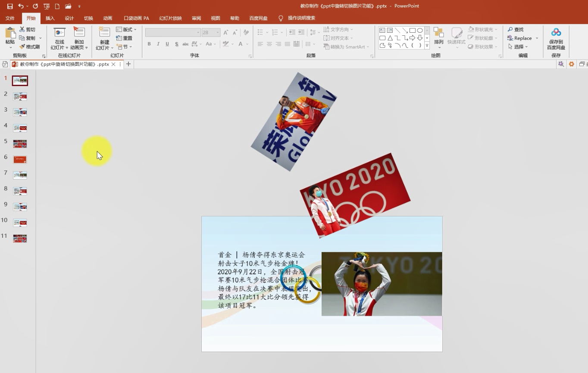Select slide 11 thumbnail in panel
The height and width of the screenshot is (373, 588).
tap(20, 238)
